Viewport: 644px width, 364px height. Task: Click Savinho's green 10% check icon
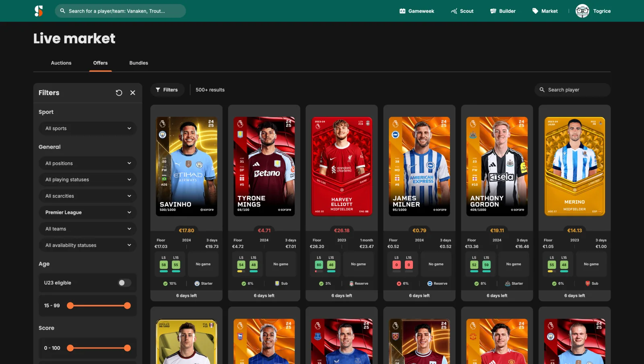(x=165, y=283)
